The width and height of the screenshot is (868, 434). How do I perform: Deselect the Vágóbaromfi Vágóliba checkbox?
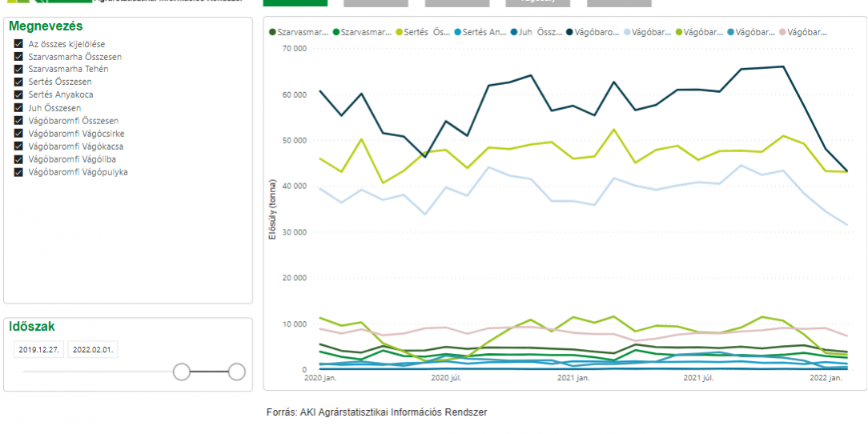tap(18, 159)
